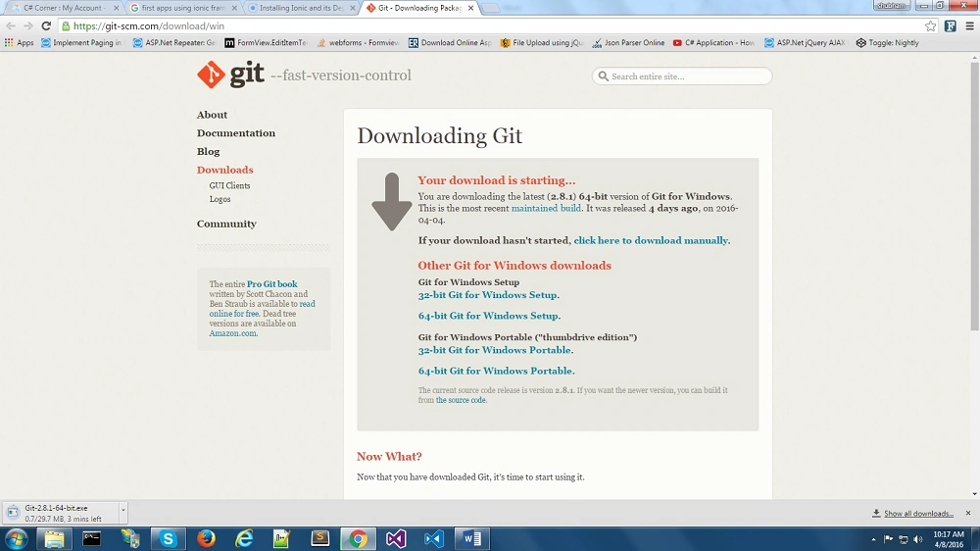Click taskbar clock showing 10:17 AM
The image size is (980, 551).
tap(948, 539)
